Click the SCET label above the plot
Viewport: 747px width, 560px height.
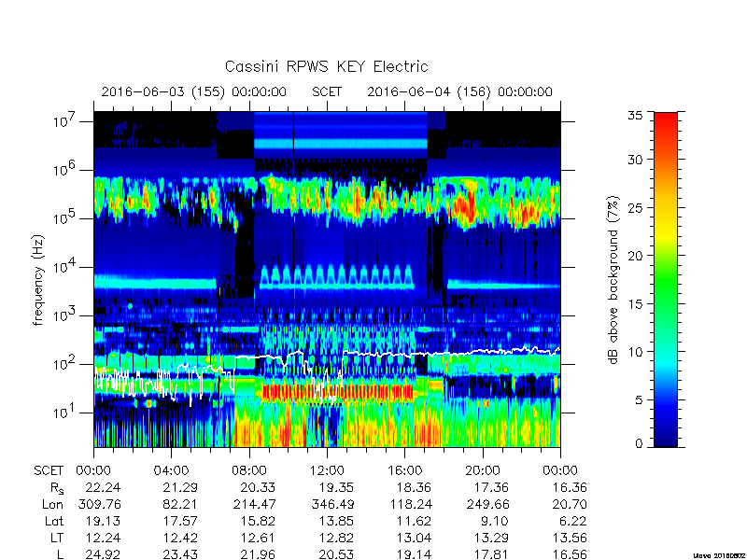(x=327, y=91)
